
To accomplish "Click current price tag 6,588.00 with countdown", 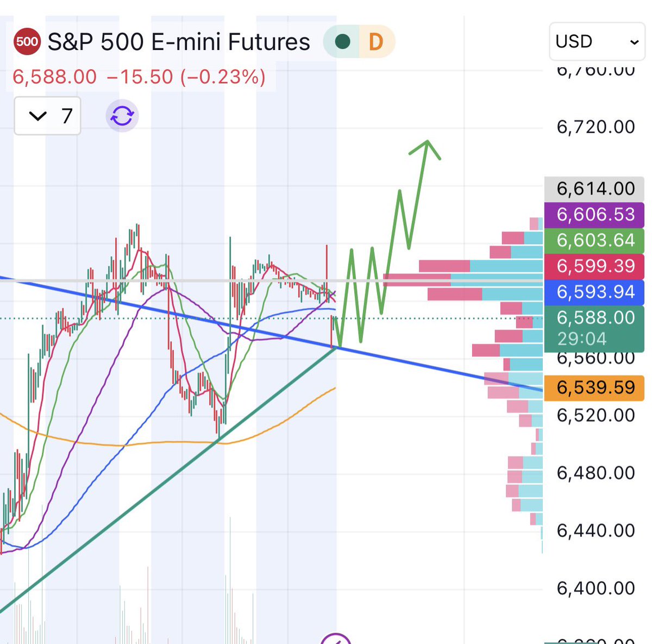I will click(594, 328).
